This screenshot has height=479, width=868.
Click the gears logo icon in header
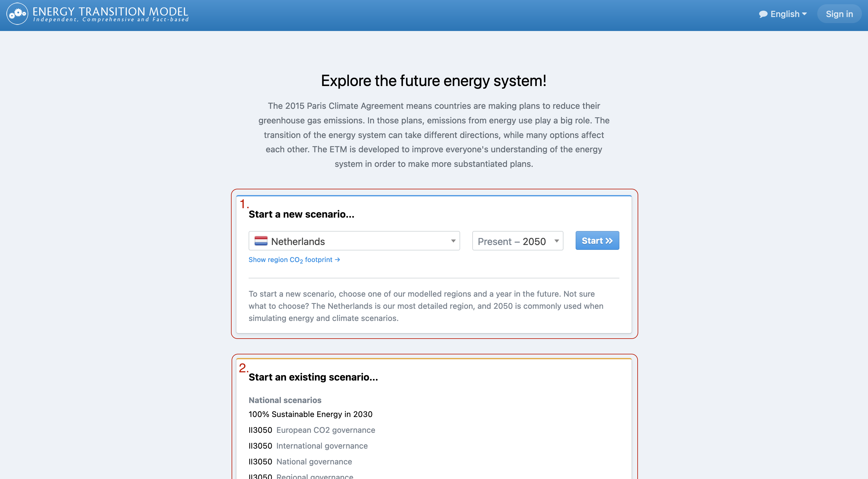click(17, 14)
